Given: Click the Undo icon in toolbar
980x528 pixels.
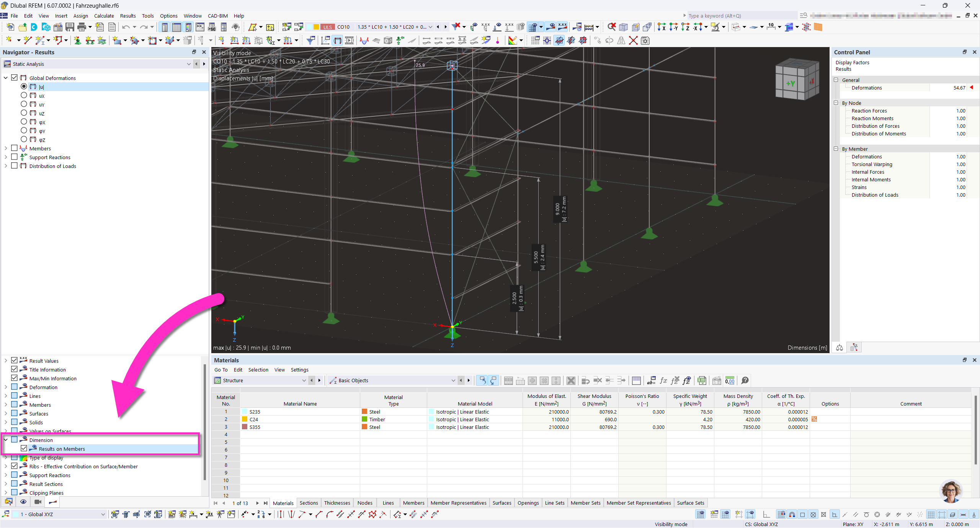Looking at the screenshot, I should (x=127, y=27).
